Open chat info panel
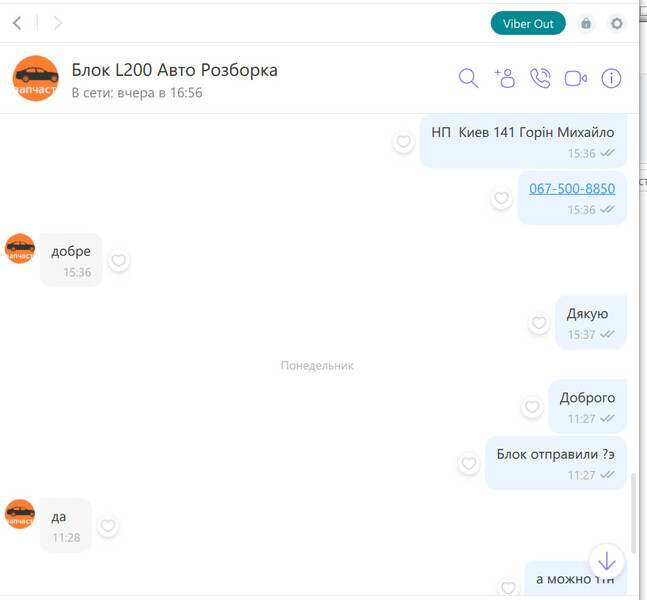647x600 pixels. (611, 78)
